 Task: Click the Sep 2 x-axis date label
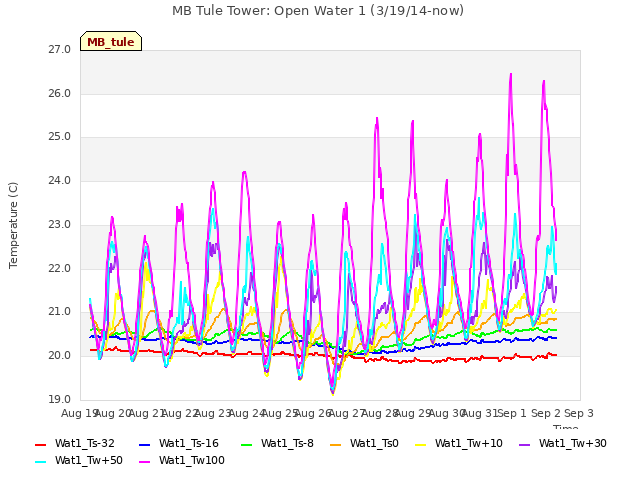(546, 413)
